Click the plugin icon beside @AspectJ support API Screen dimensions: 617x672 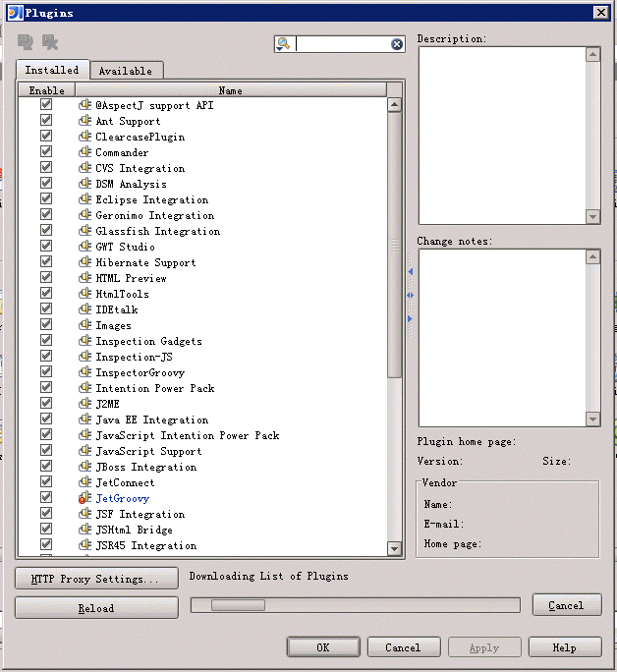84,105
